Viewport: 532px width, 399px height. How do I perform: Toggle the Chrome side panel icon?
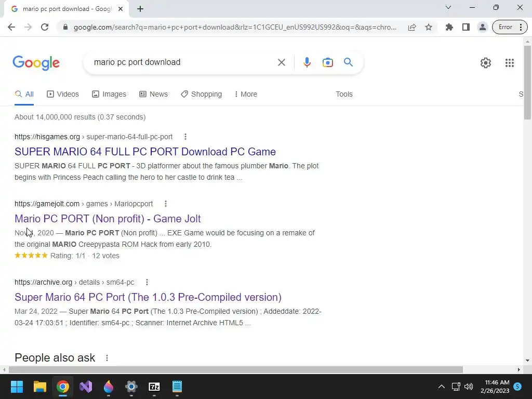(x=466, y=27)
